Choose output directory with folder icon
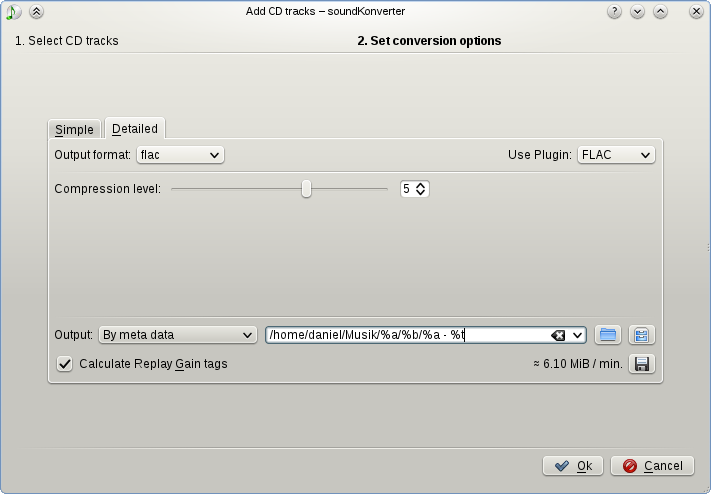711x494 pixels. coord(608,335)
